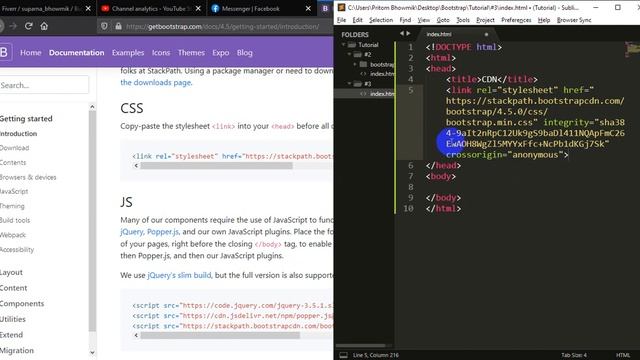Image resolution: width=640 pixels, height=360 pixels.
Task: Open Sublime Text Project menu
Action: tap(485, 20)
